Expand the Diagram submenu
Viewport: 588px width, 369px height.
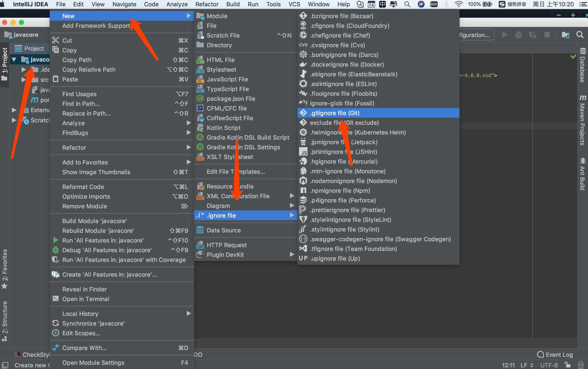[246, 206]
